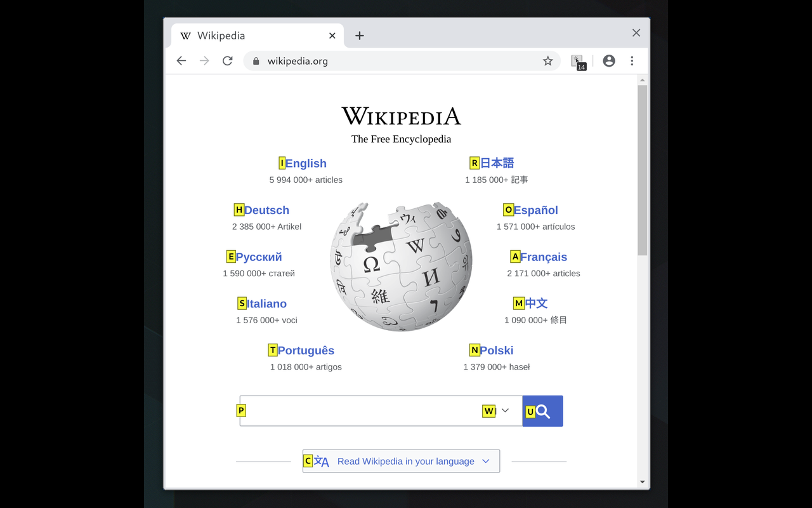Click '1 090 000+ 條目' text
The width and height of the screenshot is (812, 508).
[x=535, y=321]
